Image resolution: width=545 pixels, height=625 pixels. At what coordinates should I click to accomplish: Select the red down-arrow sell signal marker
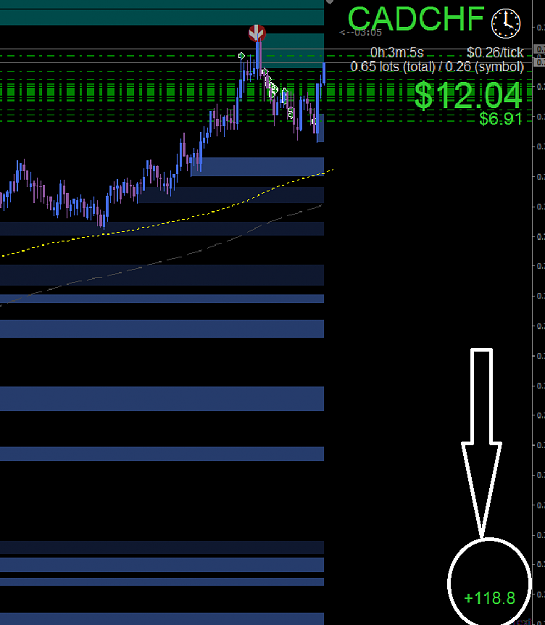click(257, 33)
